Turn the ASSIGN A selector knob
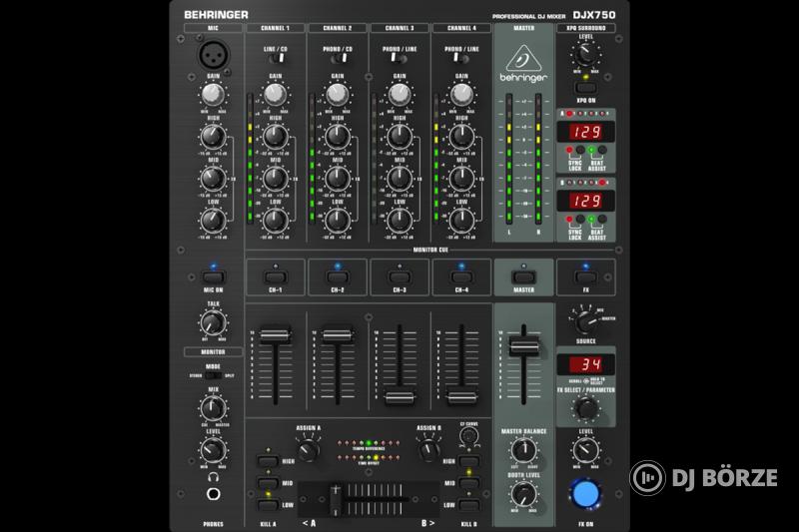Screen dimensions: 799x532 pos(309,450)
